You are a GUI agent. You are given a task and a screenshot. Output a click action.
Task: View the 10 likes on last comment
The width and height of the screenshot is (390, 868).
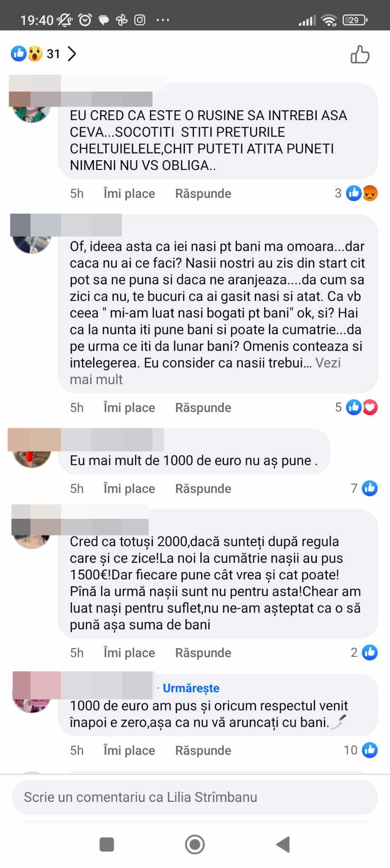click(x=360, y=750)
